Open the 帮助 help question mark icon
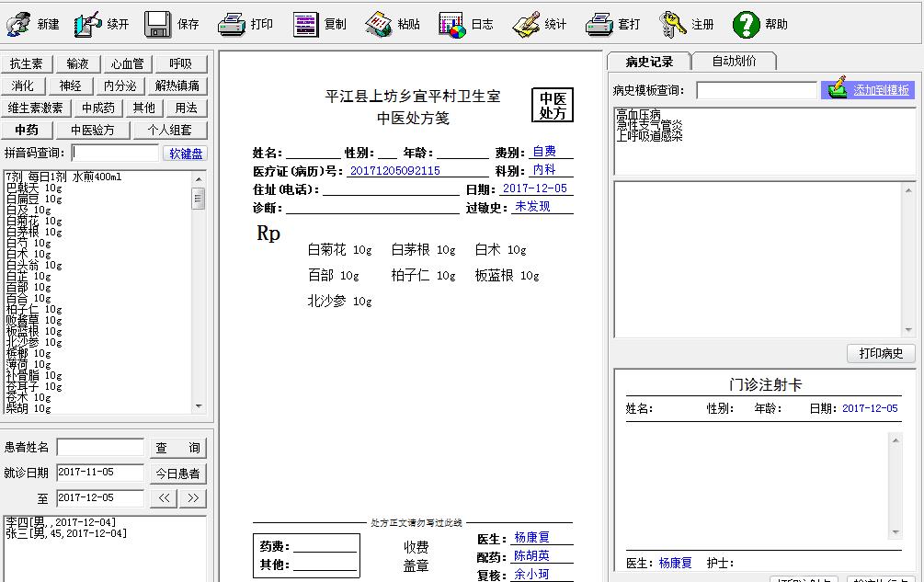The width and height of the screenshot is (924, 582). [746, 24]
